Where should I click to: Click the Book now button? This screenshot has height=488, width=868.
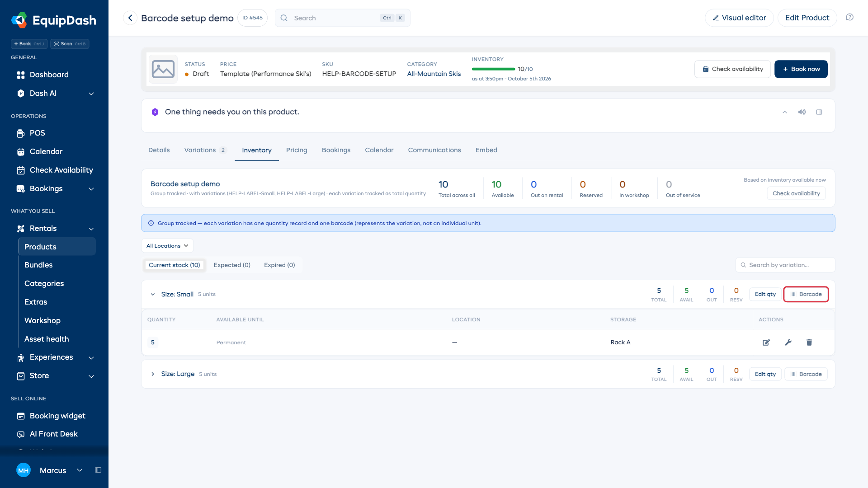click(801, 69)
